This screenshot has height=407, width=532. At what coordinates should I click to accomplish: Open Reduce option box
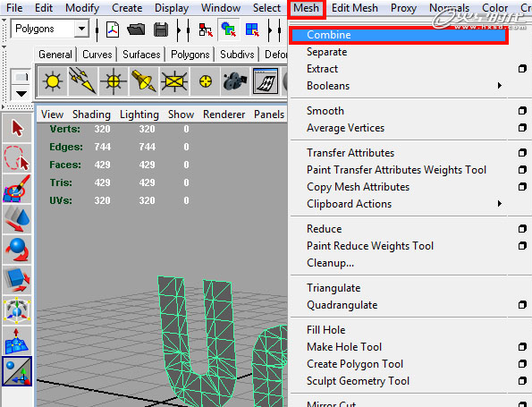(x=522, y=229)
